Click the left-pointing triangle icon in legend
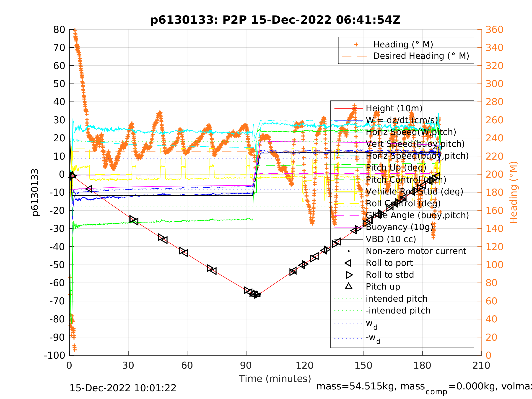This screenshot has height=399, width=532. (x=348, y=263)
